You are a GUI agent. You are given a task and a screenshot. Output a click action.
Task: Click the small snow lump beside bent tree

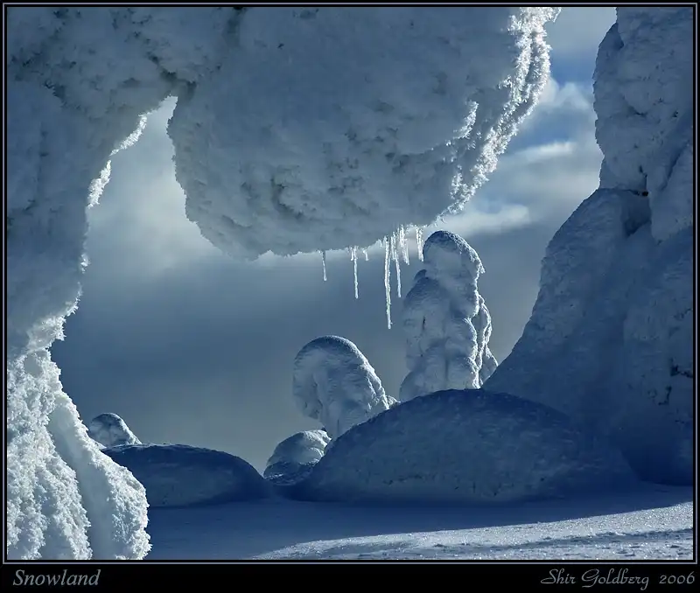pos(297,450)
